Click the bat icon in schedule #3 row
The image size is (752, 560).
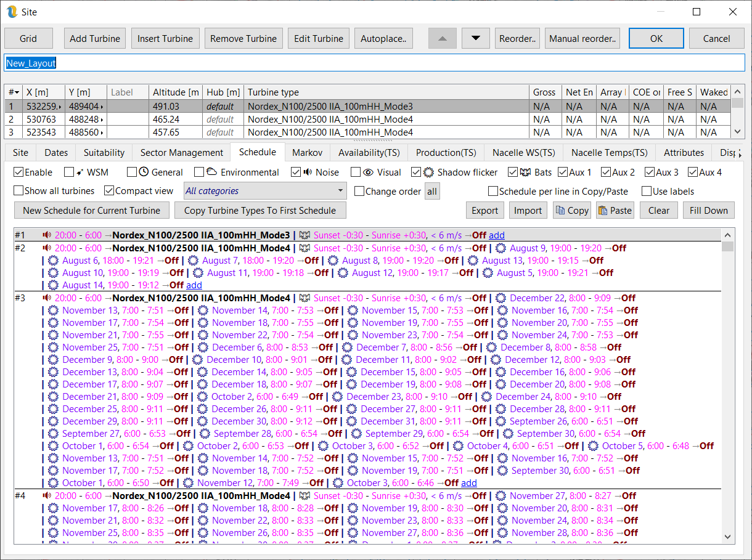coord(304,298)
